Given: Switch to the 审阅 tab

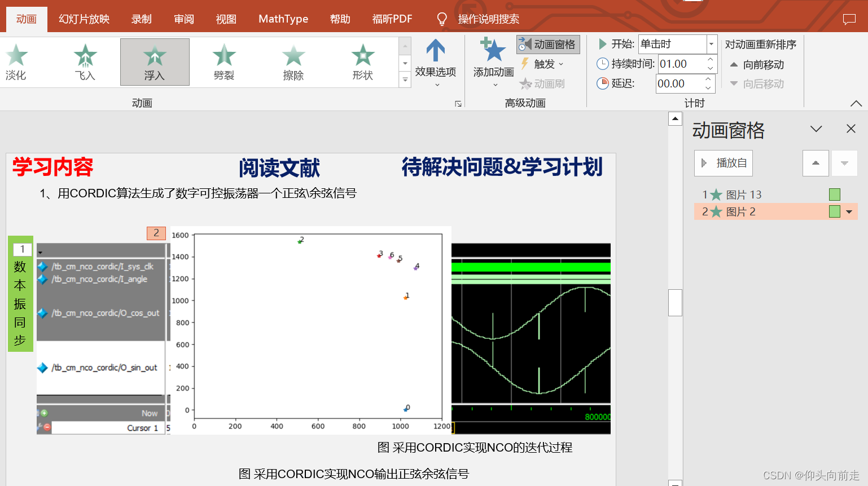Looking at the screenshot, I should (183, 19).
